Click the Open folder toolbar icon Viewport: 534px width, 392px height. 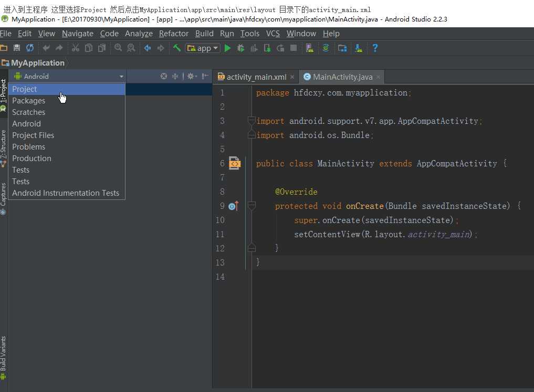(x=4, y=48)
